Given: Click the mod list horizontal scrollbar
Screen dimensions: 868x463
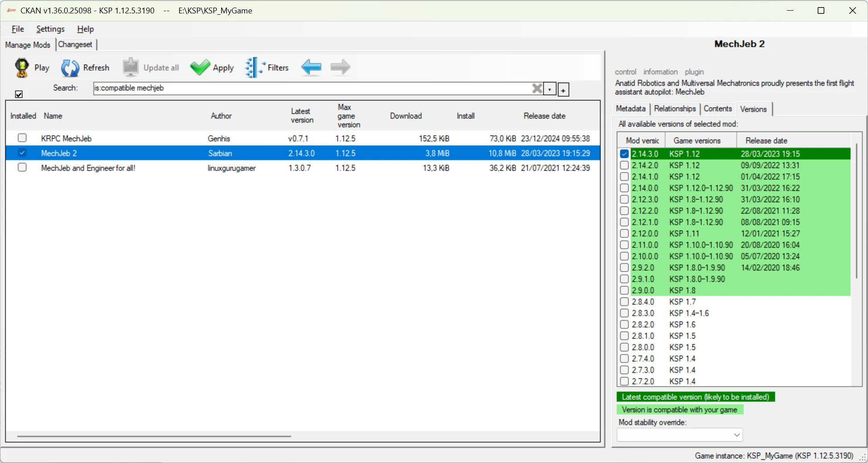Looking at the screenshot, I should 154,436.
